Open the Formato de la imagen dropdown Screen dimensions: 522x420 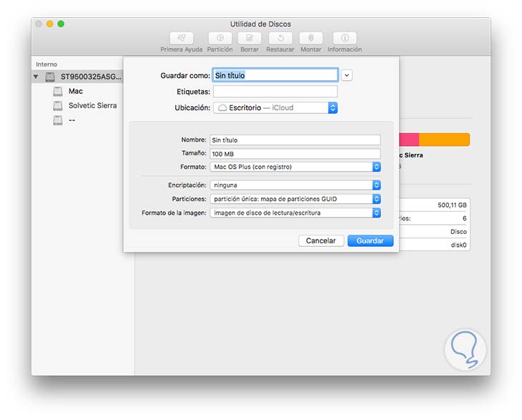(295, 213)
